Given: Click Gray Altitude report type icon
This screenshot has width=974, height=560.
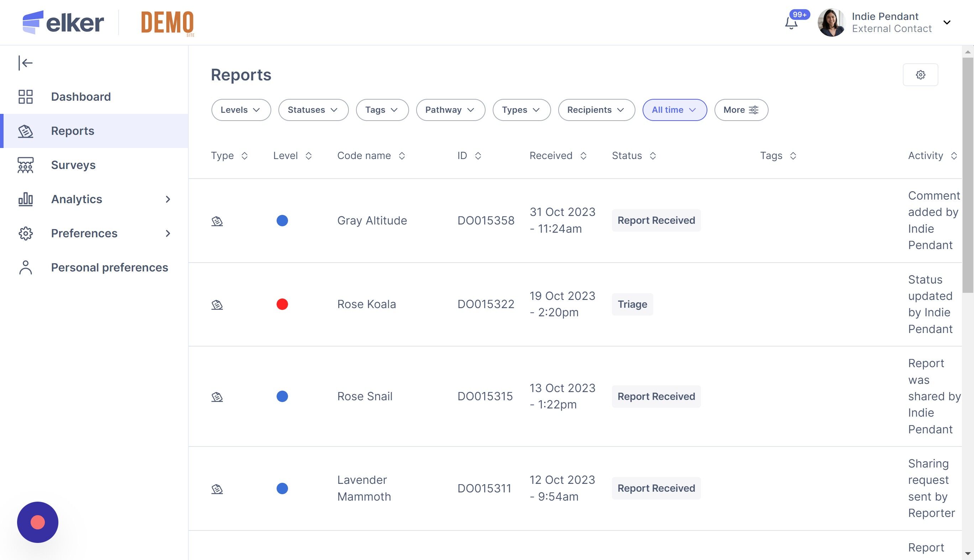Looking at the screenshot, I should coord(217,221).
